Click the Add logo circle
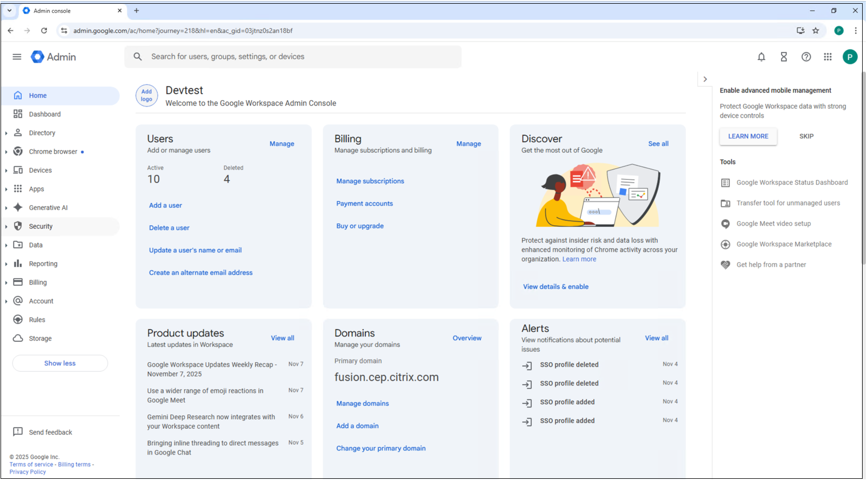 (146, 96)
